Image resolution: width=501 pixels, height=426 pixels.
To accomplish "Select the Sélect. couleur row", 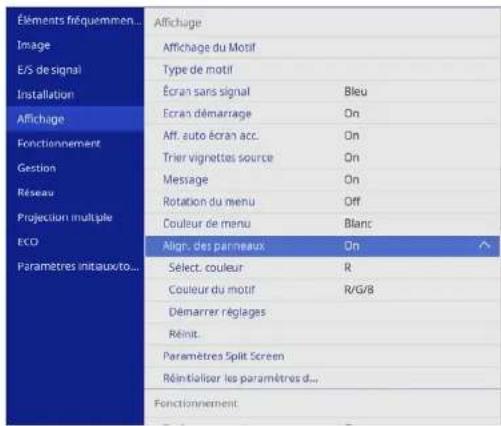I will 322,267.
